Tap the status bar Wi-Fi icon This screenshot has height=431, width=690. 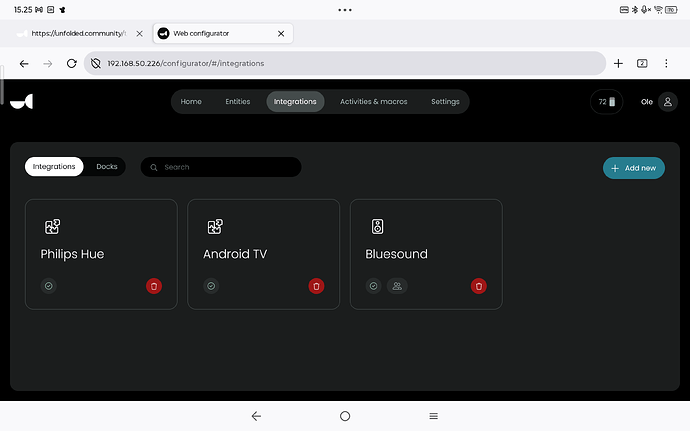[658, 10]
